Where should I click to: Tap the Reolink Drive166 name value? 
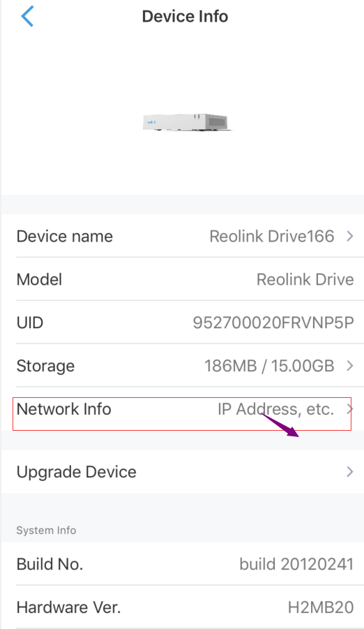tap(272, 236)
